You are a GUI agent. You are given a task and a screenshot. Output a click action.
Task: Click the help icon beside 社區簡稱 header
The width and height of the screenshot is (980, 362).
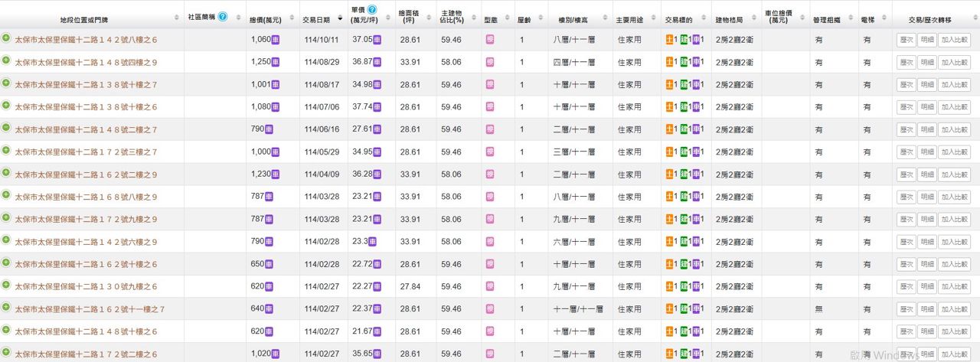click(222, 16)
